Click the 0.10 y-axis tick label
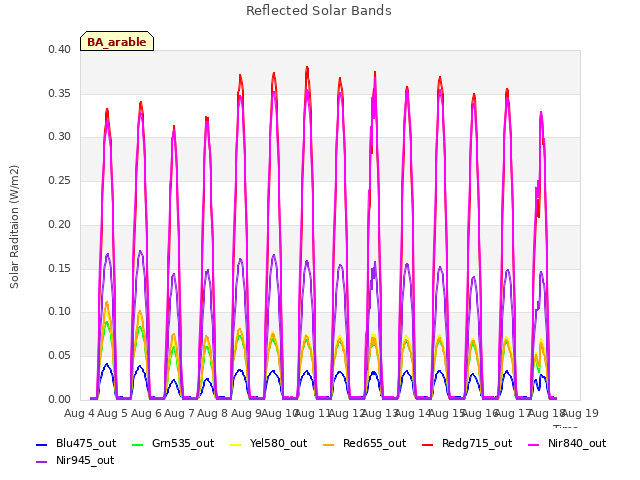Screen dimensions: 640x480 point(60,311)
